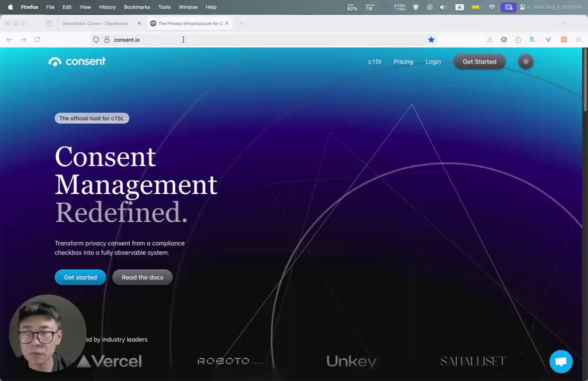Image resolution: width=588 pixels, height=381 pixels.
Task: Click the Read the docs button
Action: (x=142, y=277)
